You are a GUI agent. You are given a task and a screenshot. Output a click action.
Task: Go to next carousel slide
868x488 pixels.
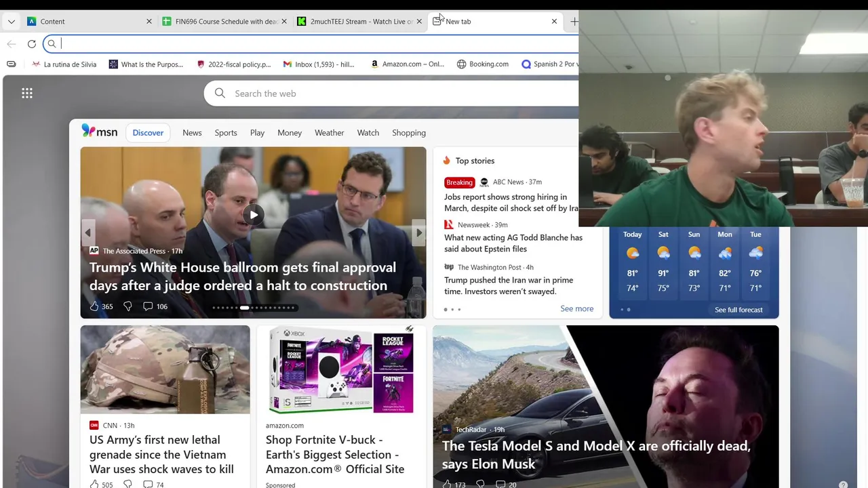(419, 232)
